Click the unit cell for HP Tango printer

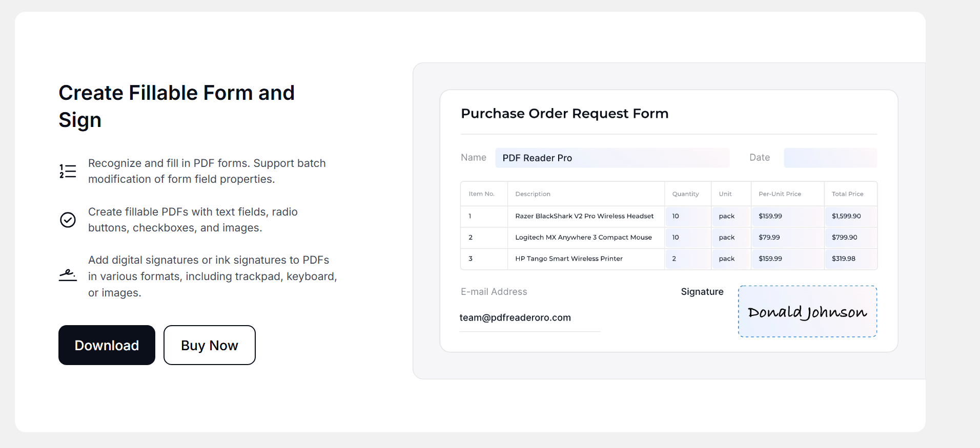point(731,259)
